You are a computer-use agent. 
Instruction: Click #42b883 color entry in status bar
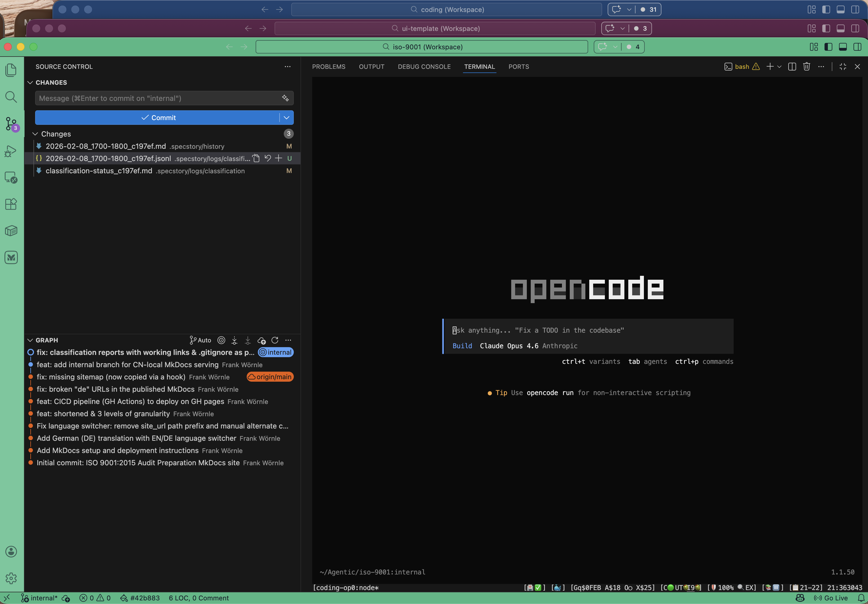140,598
